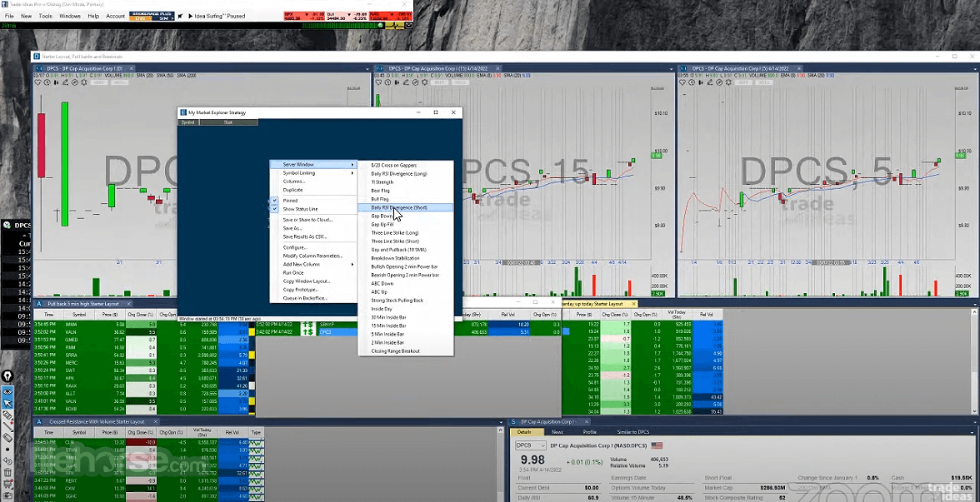Click gear settings icon on daily chart
Screen dimensions: 980x502
click(83, 82)
